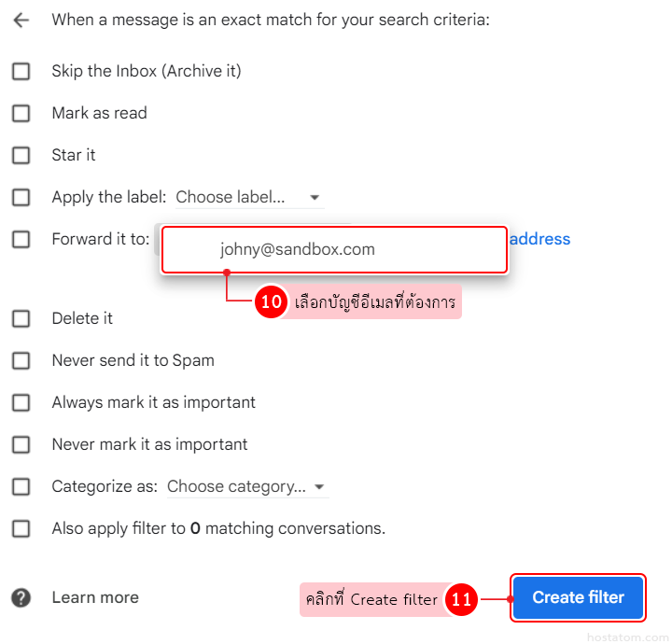Click the back arrow icon

pyautogui.click(x=21, y=20)
